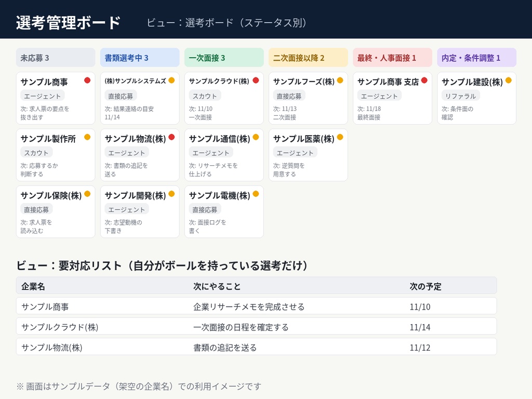Click the orange status dot on サンプル医薬(株) card
532x399 pixels.
pos(340,137)
